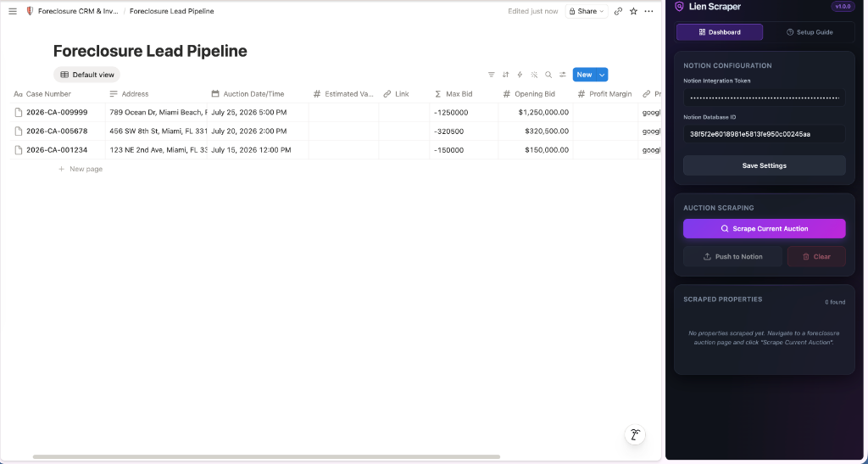Open case 2026-CA-001234

[57, 150]
